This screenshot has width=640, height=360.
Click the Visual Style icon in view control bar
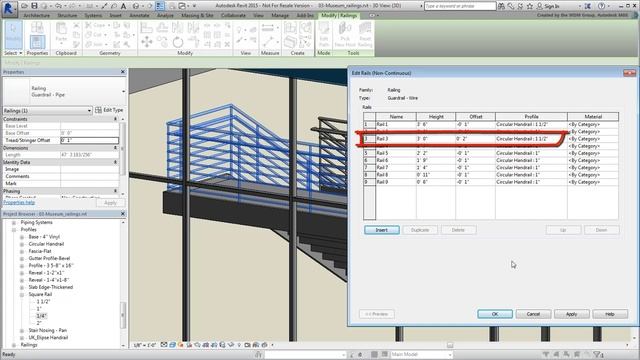172,345
